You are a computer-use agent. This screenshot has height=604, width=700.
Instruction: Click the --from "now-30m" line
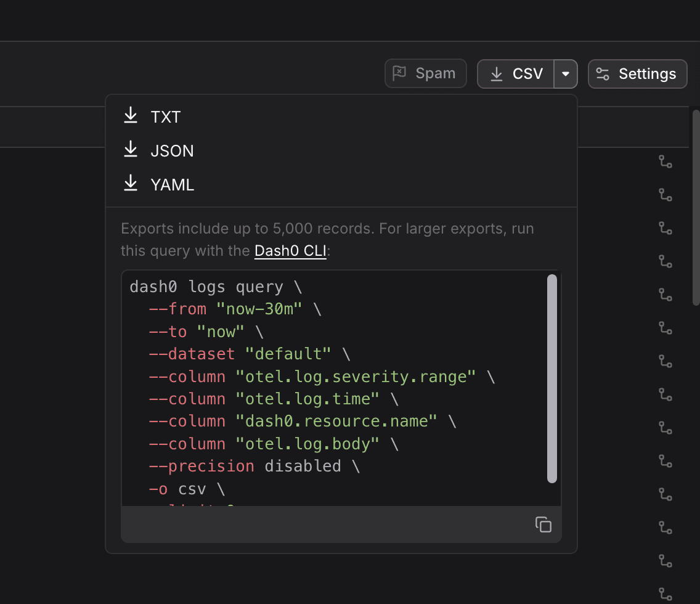coord(235,309)
